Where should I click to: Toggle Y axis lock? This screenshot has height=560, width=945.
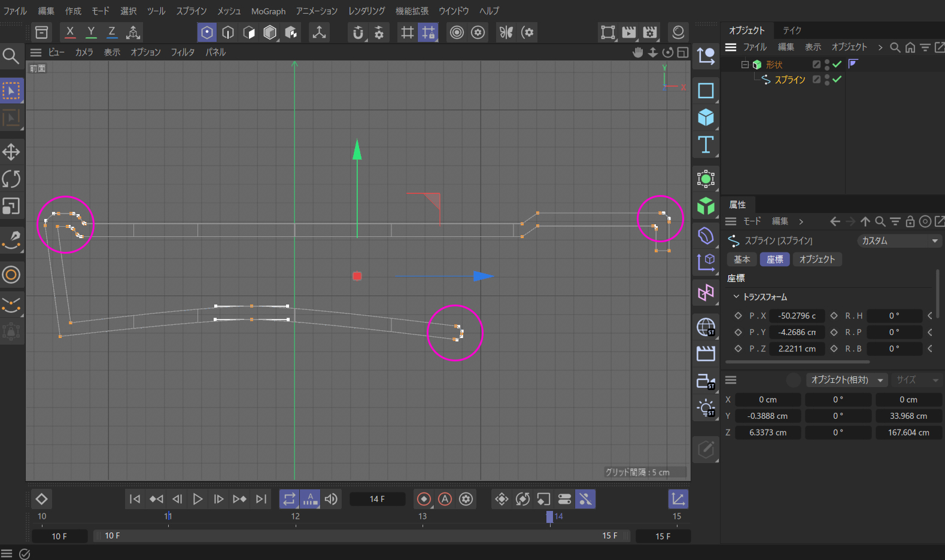tap(91, 32)
